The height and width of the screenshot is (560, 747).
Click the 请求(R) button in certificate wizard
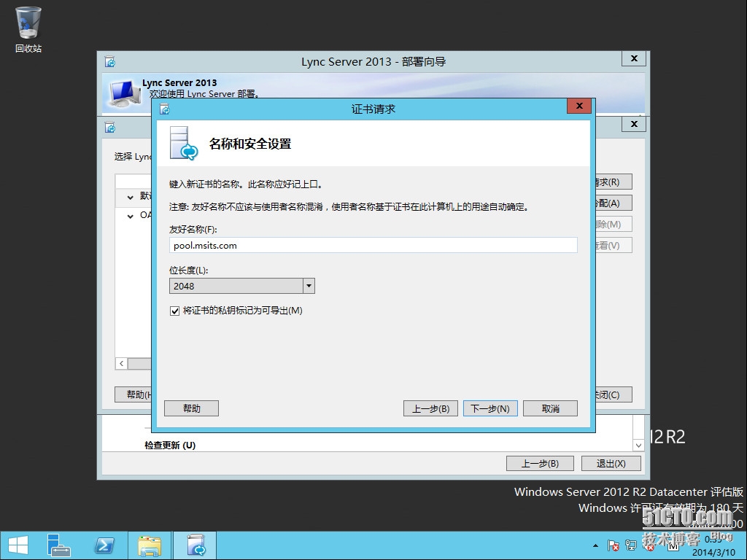click(613, 182)
